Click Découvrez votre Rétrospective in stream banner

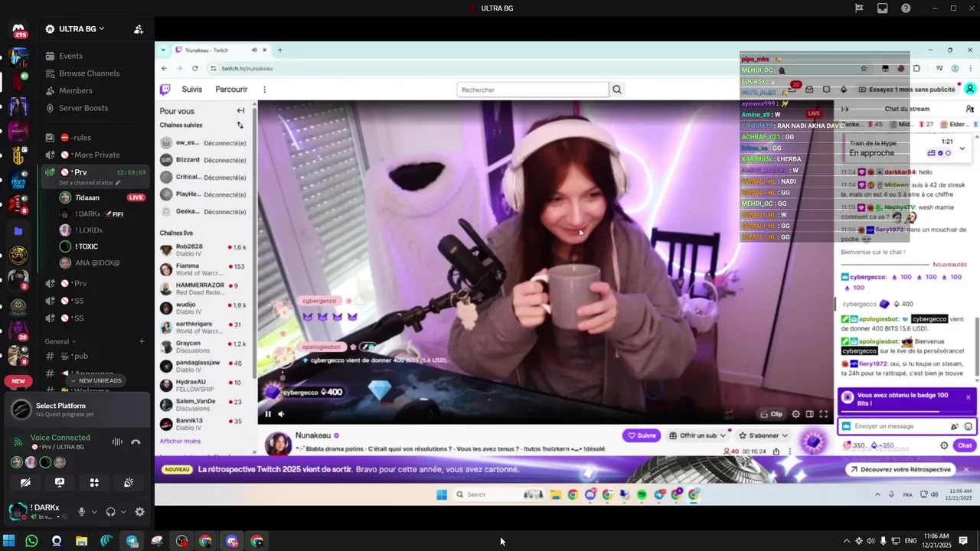[900, 469]
